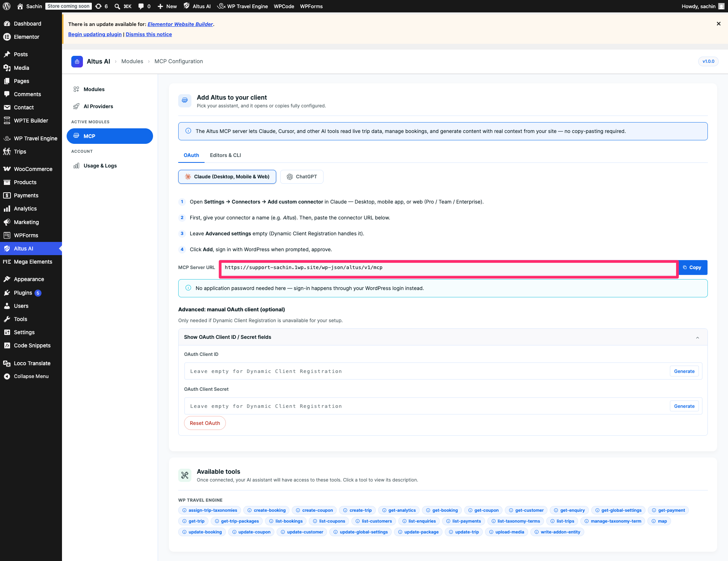Switch to the Editors & CLI tab

[x=225, y=155]
